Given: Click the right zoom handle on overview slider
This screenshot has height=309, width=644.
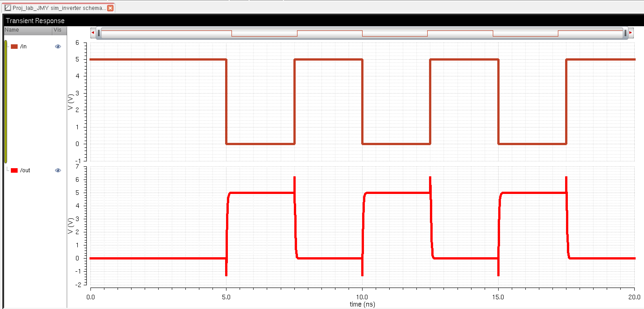Looking at the screenshot, I should point(625,33).
